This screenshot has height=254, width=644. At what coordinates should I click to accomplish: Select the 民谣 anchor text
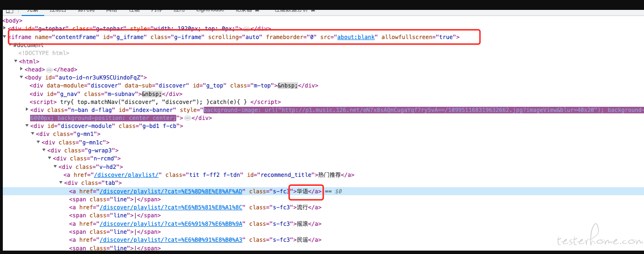point(303,240)
